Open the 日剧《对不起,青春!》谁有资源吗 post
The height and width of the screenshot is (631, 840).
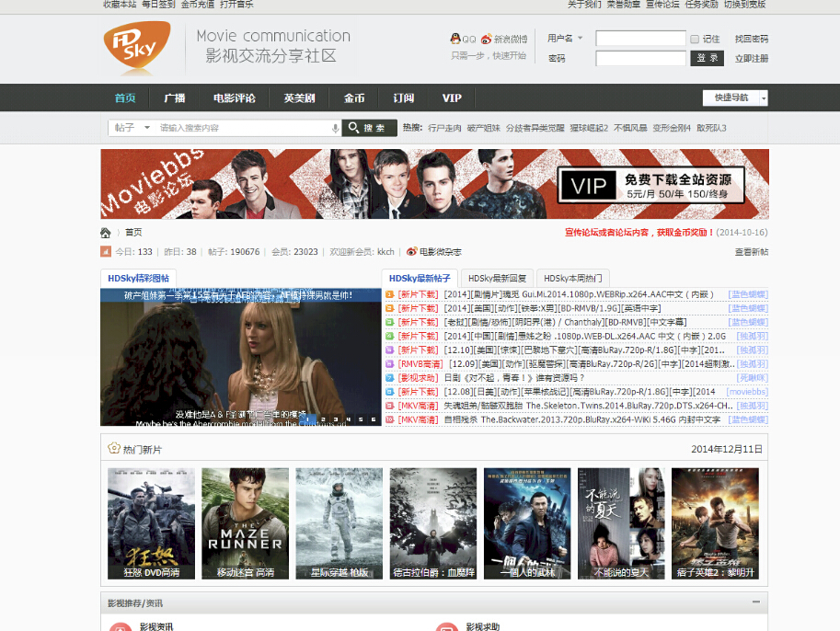(x=513, y=378)
